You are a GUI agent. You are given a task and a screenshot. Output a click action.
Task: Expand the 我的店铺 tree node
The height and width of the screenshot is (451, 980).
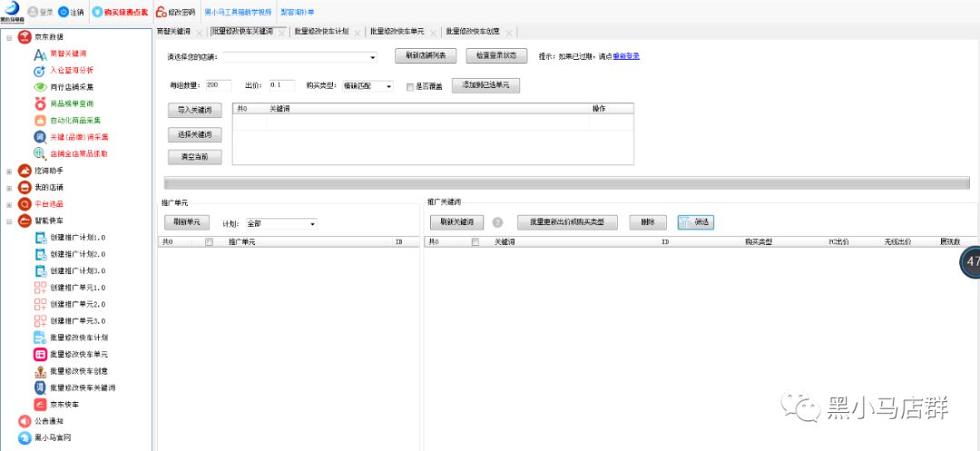tap(9, 188)
